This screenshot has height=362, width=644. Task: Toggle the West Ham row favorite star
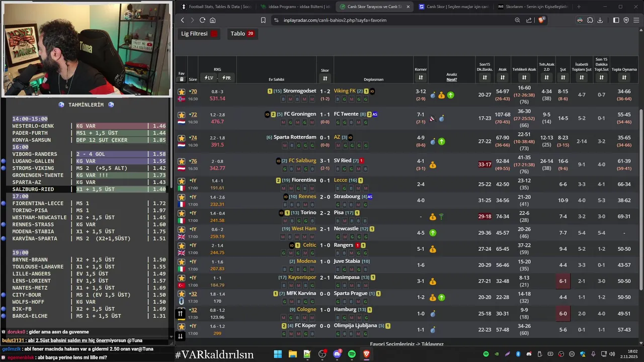pos(182,229)
